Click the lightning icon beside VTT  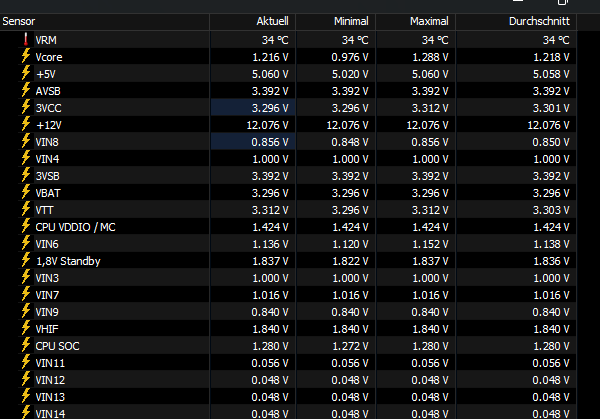tap(26, 209)
